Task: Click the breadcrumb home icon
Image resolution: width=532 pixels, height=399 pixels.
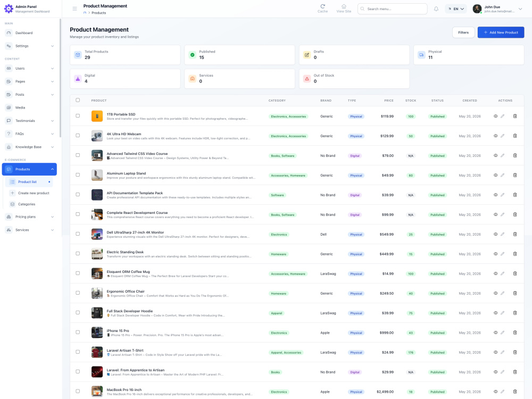Action: point(85,13)
